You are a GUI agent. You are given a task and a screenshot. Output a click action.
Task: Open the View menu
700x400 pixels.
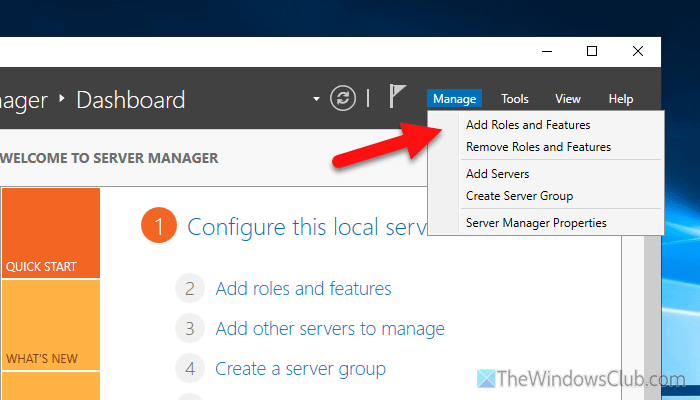click(x=568, y=99)
